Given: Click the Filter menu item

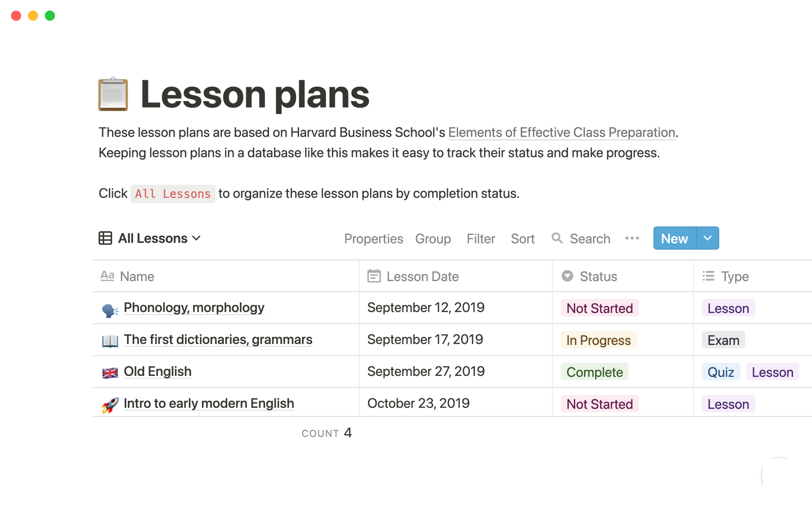Looking at the screenshot, I should pyautogui.click(x=482, y=238).
